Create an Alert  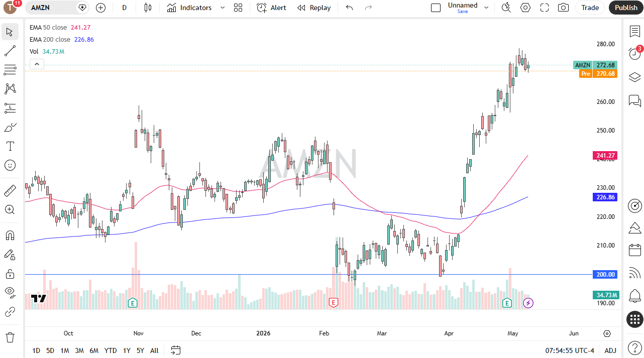[271, 8]
